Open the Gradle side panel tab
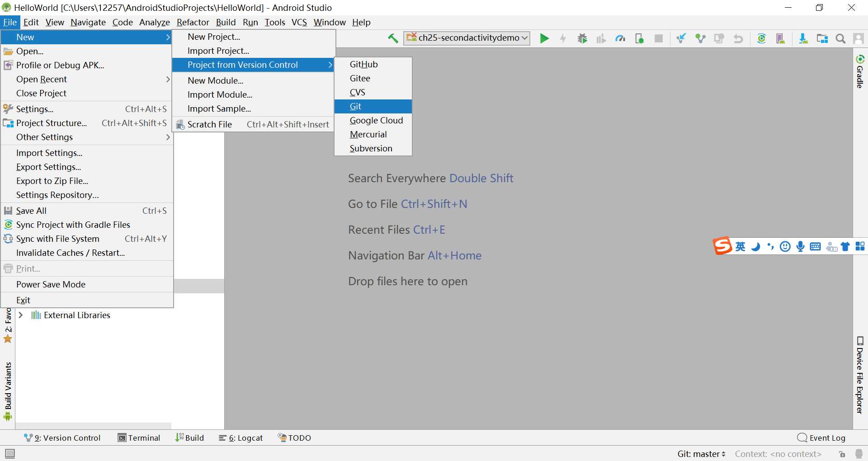 tap(860, 71)
